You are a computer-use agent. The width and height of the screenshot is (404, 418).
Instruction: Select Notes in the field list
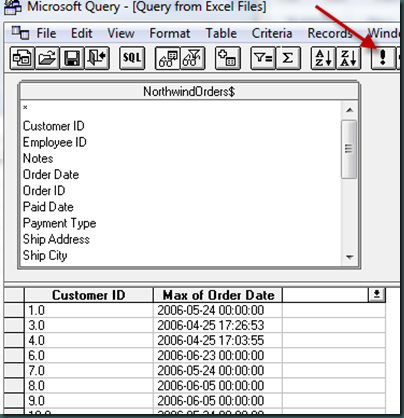pos(38,158)
